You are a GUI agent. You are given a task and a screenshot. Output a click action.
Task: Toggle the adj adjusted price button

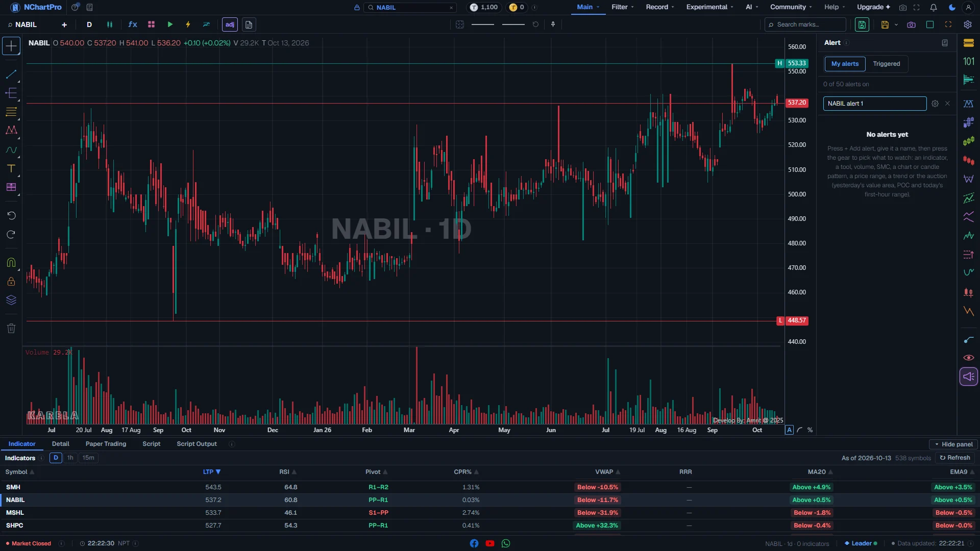coord(230,24)
